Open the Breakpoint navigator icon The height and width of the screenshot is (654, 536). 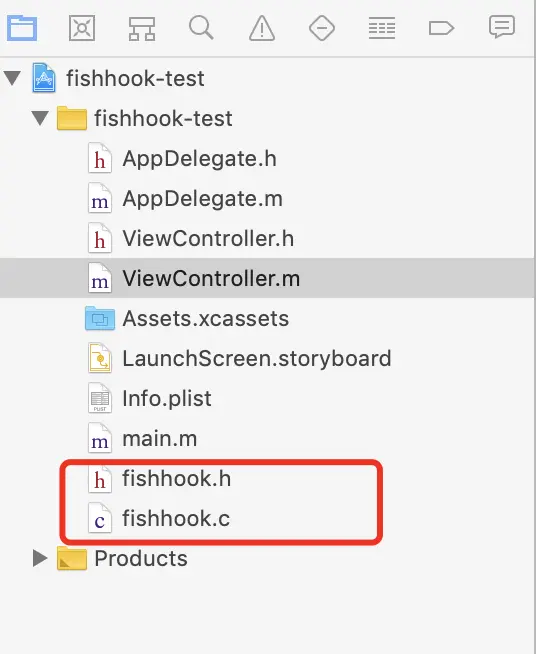click(441, 28)
